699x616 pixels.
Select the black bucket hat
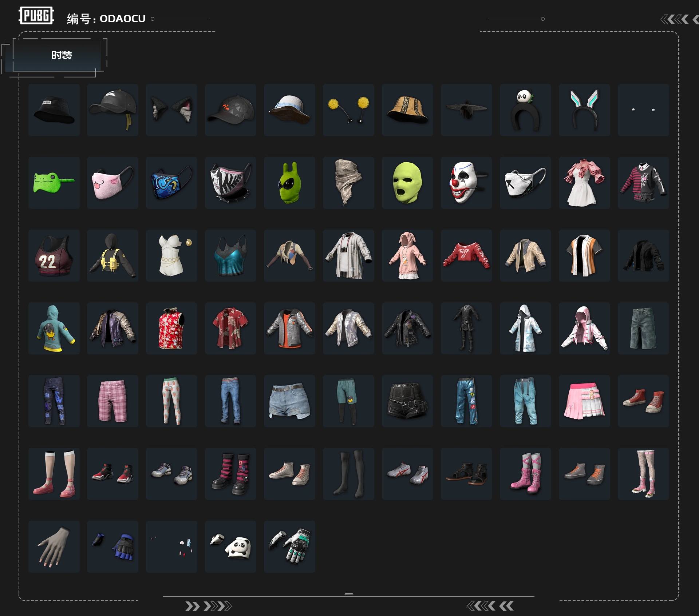click(54, 110)
